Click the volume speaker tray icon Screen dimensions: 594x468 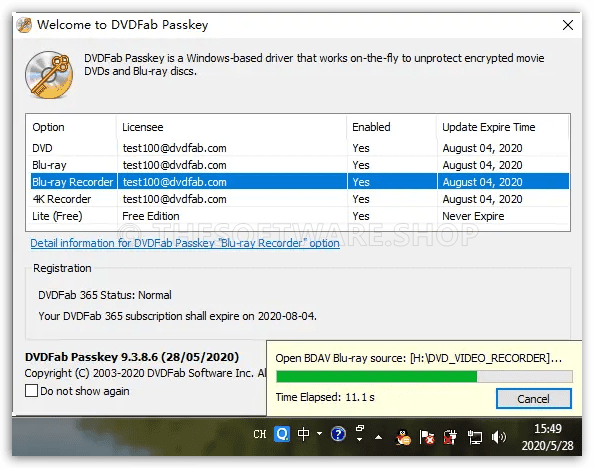point(499,437)
